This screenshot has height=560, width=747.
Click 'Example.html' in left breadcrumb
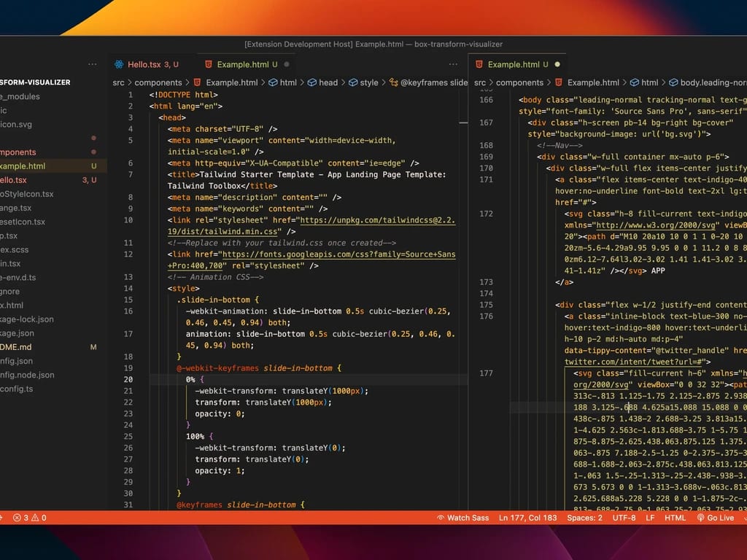[231, 82]
